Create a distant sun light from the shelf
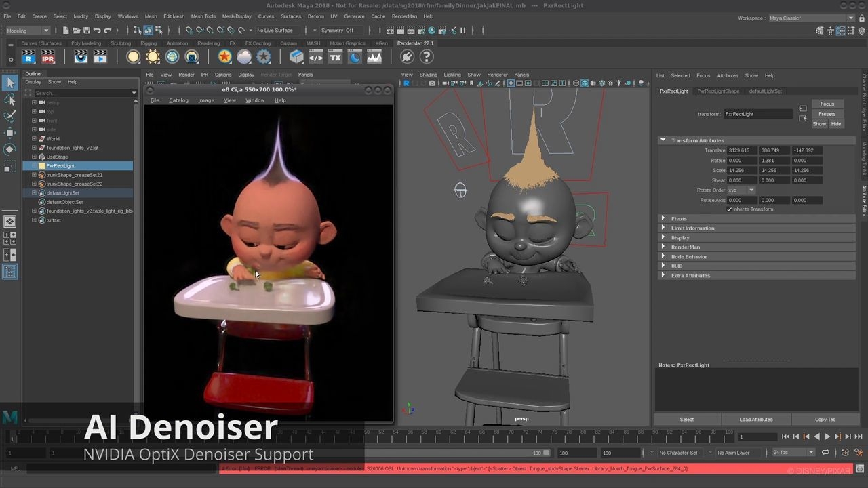868x488 pixels. click(153, 57)
